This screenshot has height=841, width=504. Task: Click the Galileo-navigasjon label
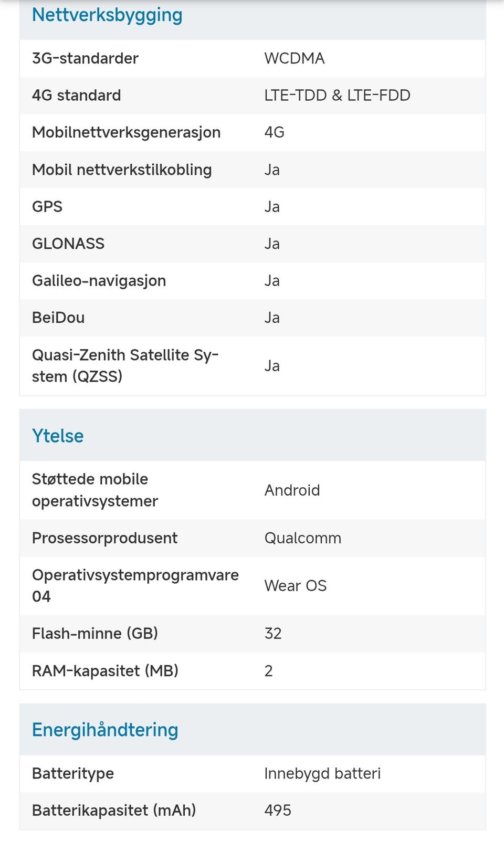click(x=99, y=281)
